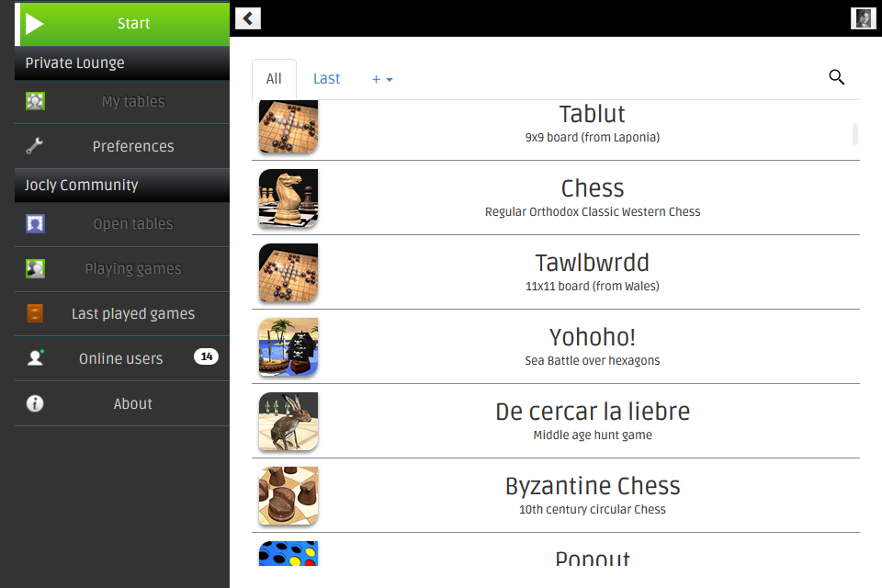This screenshot has width=882, height=588.
Task: Click the online users count badge
Action: click(x=206, y=356)
